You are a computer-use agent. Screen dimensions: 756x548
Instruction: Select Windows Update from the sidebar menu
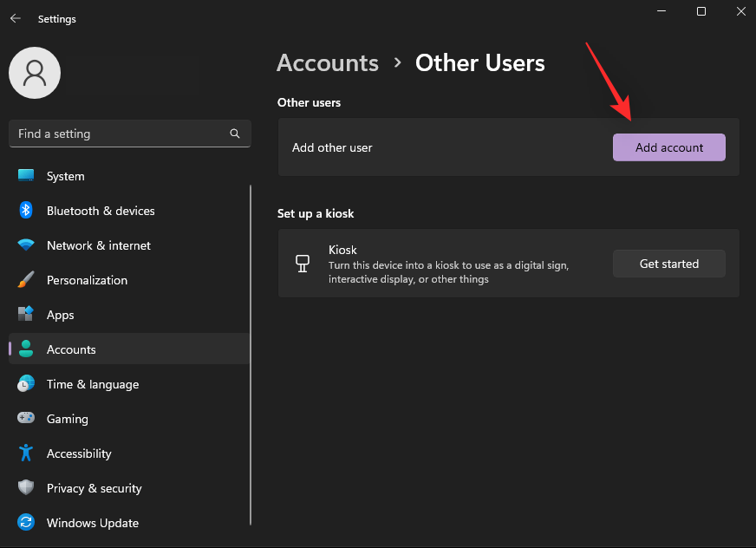click(93, 523)
